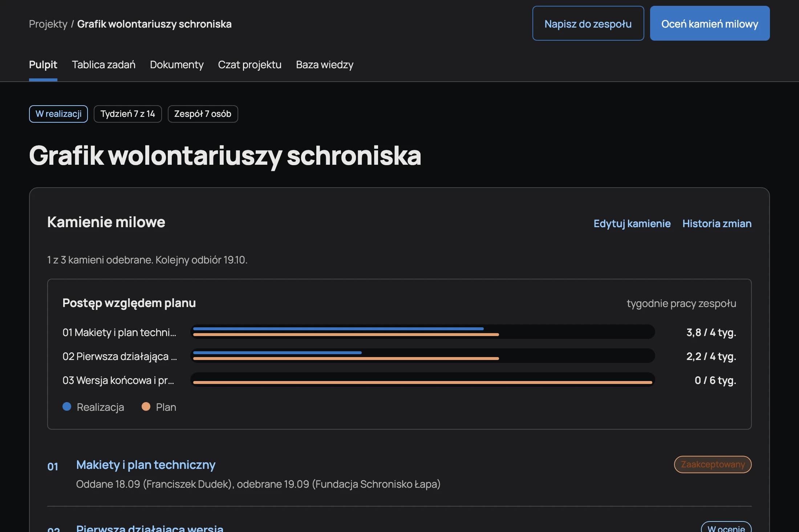
Task: Click the 'W realizacji' status badge
Action: point(58,114)
